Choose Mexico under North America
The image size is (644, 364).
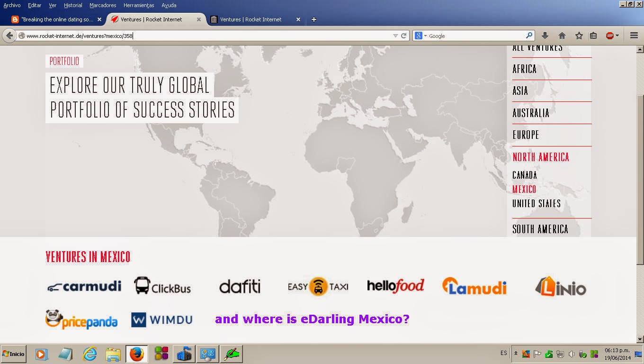click(x=524, y=190)
